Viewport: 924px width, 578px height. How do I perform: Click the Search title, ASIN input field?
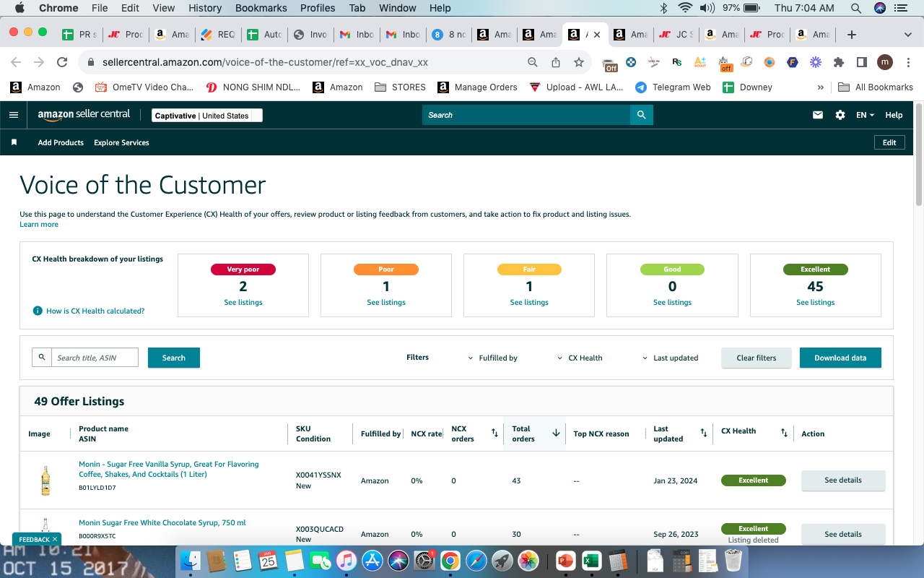95,358
